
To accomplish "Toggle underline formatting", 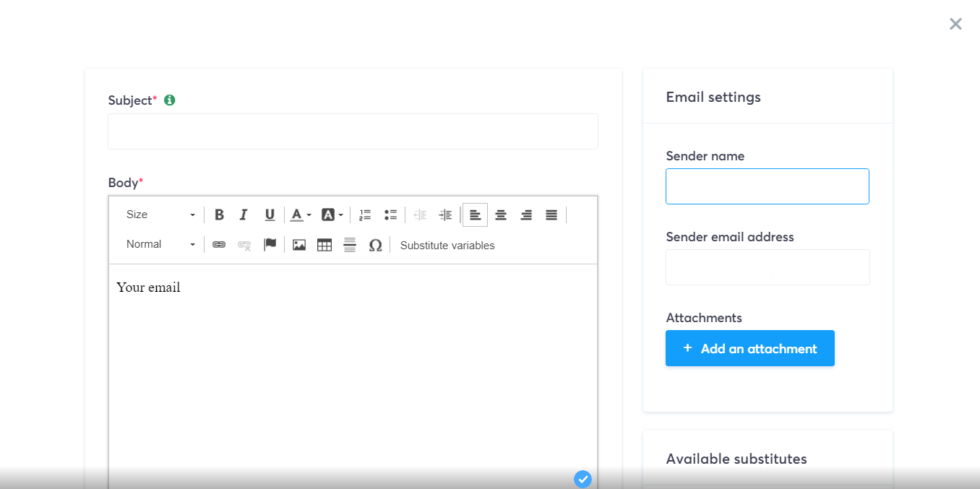I will [x=269, y=215].
